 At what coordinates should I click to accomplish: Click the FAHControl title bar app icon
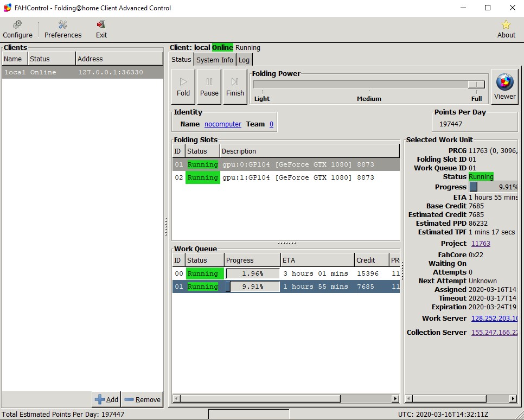(8, 8)
